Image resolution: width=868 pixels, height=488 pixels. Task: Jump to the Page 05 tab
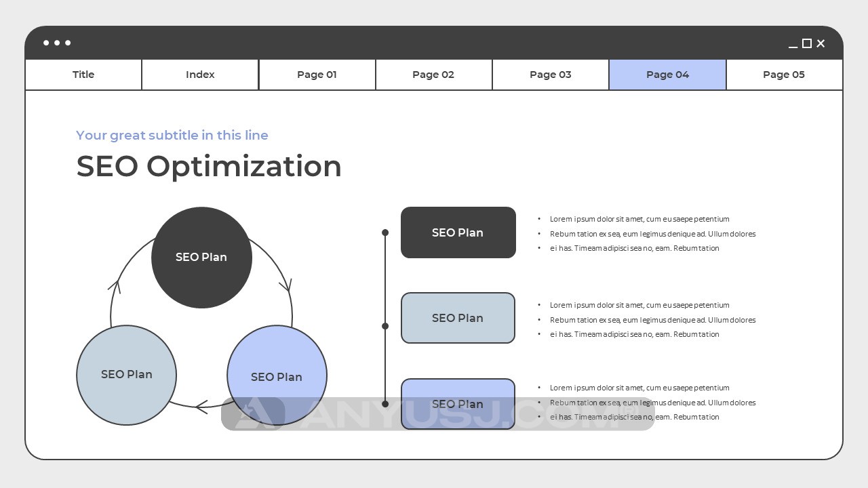[784, 75]
